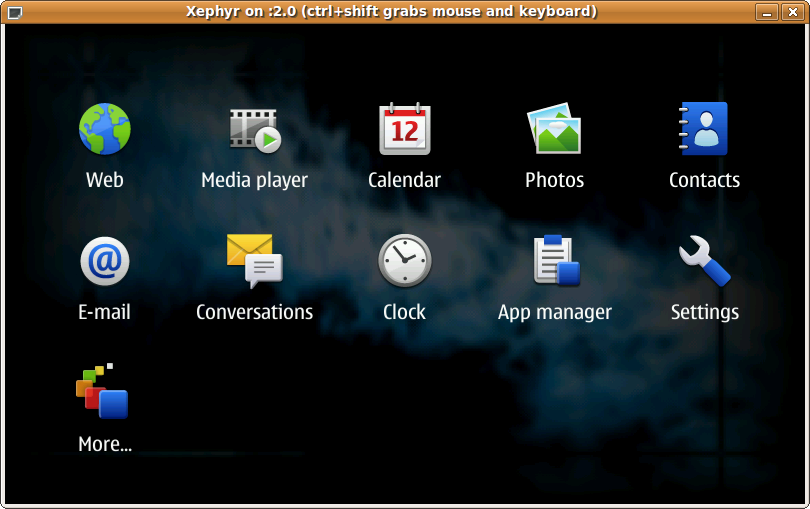Open Conversations envelope and chat icon
The height and width of the screenshot is (509, 810).
tap(254, 261)
